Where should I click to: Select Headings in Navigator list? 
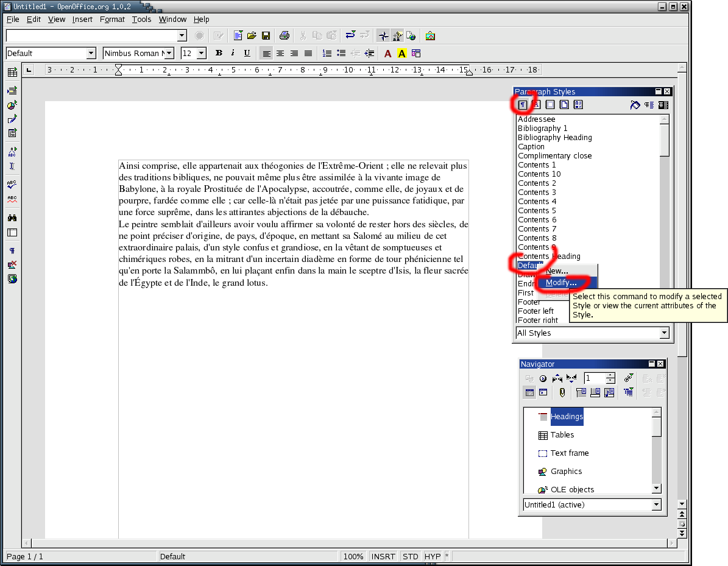(x=567, y=417)
